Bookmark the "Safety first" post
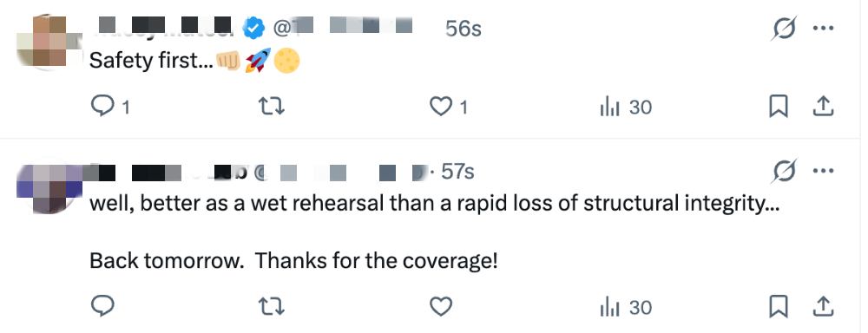This screenshot has height=333, width=868. pos(779,106)
